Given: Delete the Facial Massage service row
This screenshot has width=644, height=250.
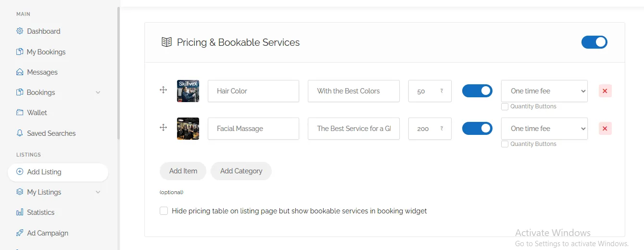Looking at the screenshot, I should pyautogui.click(x=605, y=129).
